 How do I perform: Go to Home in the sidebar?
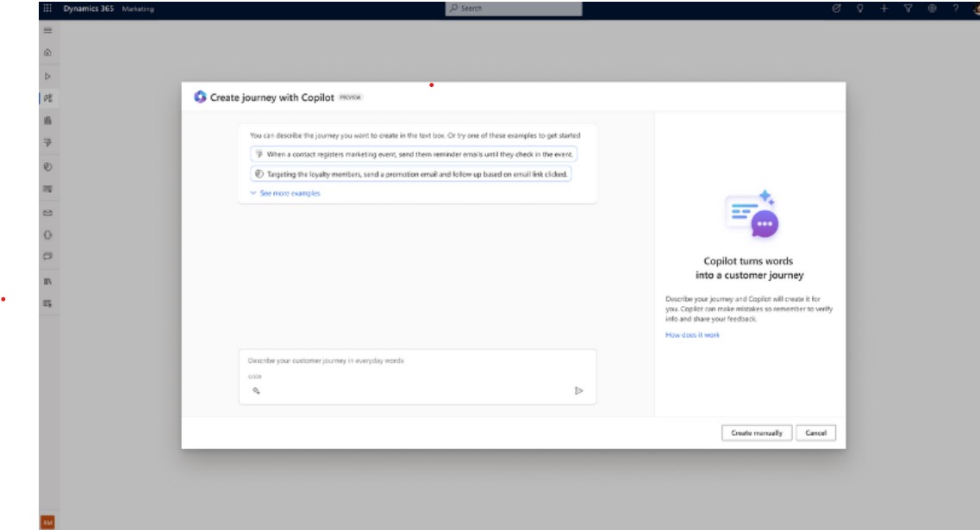[47, 53]
